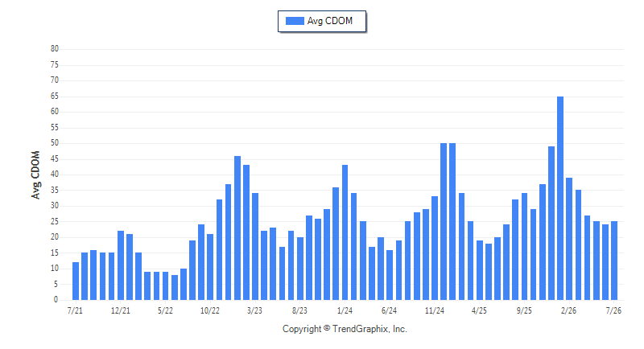Select the bar above the 12/21 label
Image resolution: width=644 pixels, height=349 pixels.
coord(120,265)
